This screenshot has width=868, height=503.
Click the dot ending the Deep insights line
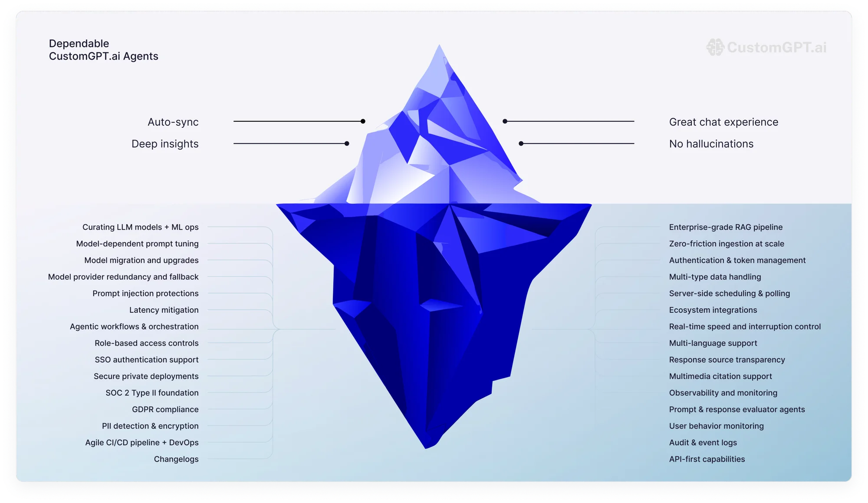pos(347,143)
